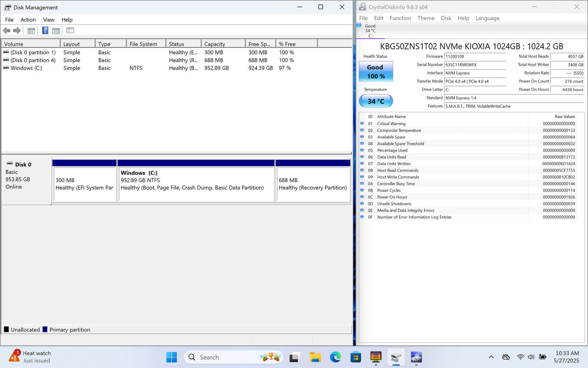Viewport: 588px width, 368px height.
Task: Open File Explorer from the taskbar
Action: 315,357
